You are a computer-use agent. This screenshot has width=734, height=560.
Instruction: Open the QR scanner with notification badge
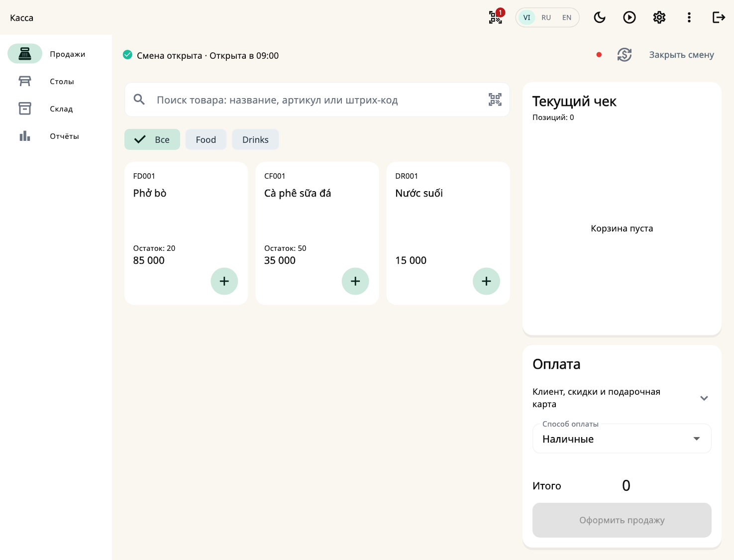(x=496, y=17)
